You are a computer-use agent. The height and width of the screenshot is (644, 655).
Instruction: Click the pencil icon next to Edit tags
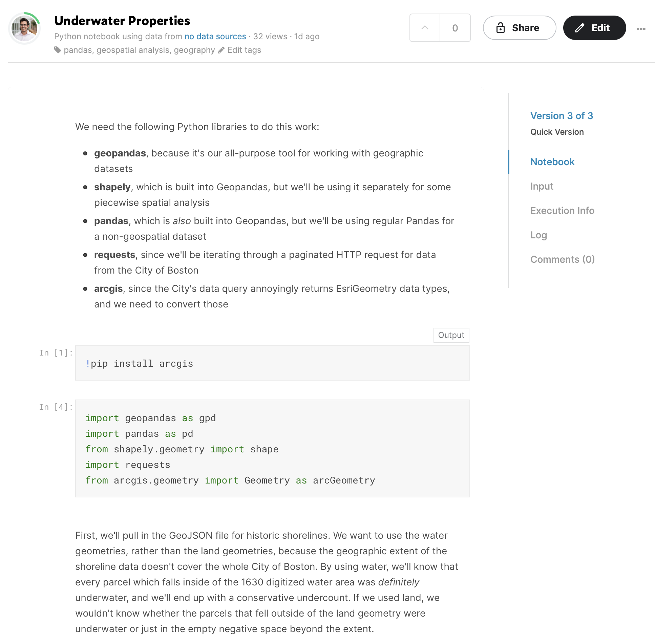coord(221,50)
